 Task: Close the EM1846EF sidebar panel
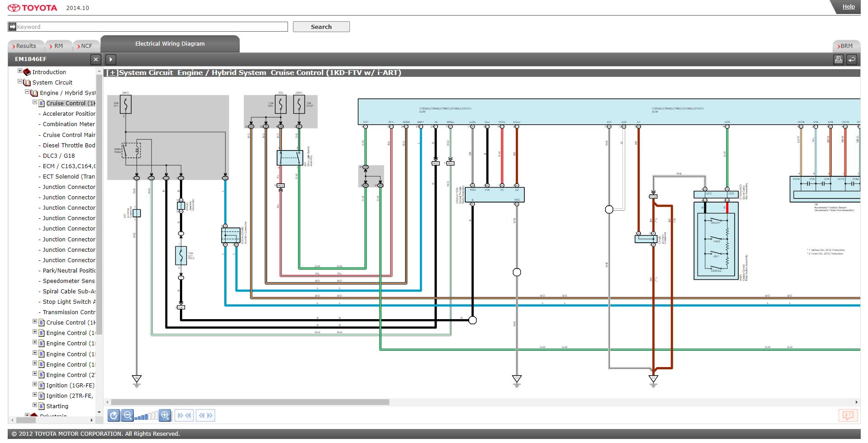click(95, 59)
